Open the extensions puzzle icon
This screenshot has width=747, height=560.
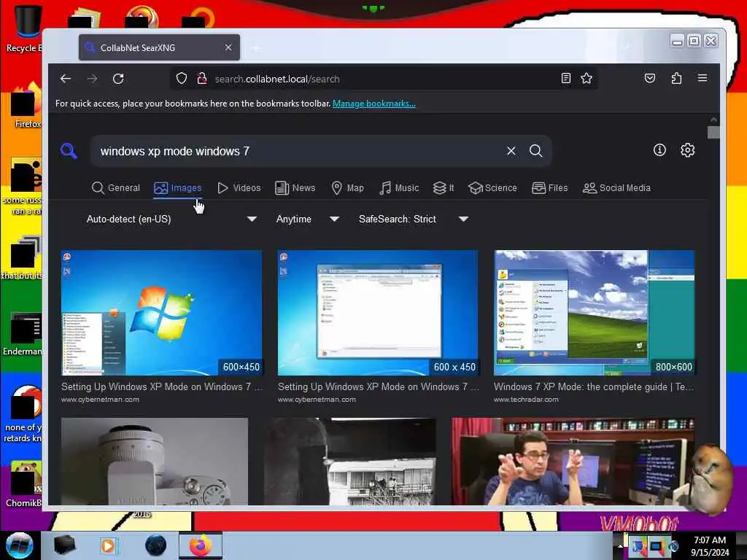click(x=676, y=78)
